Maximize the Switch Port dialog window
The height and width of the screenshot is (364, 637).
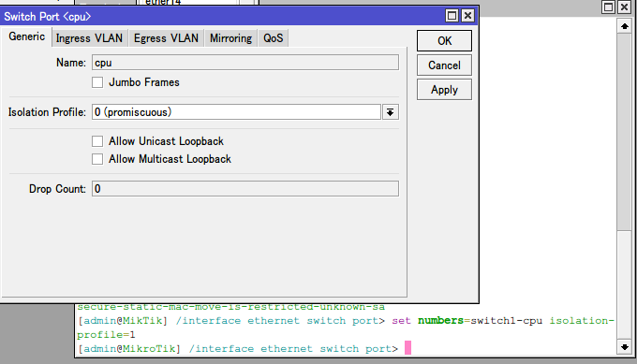[x=452, y=16]
